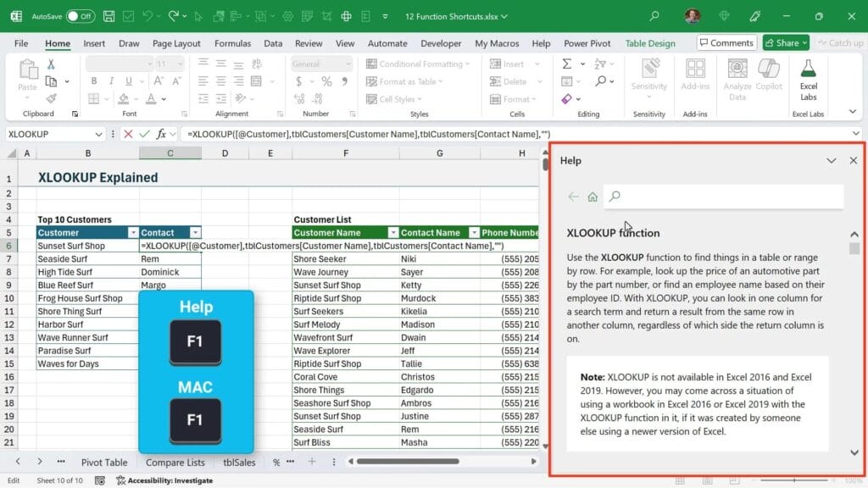Go to Help pane home icon
This screenshot has height=488, width=868.
(593, 197)
